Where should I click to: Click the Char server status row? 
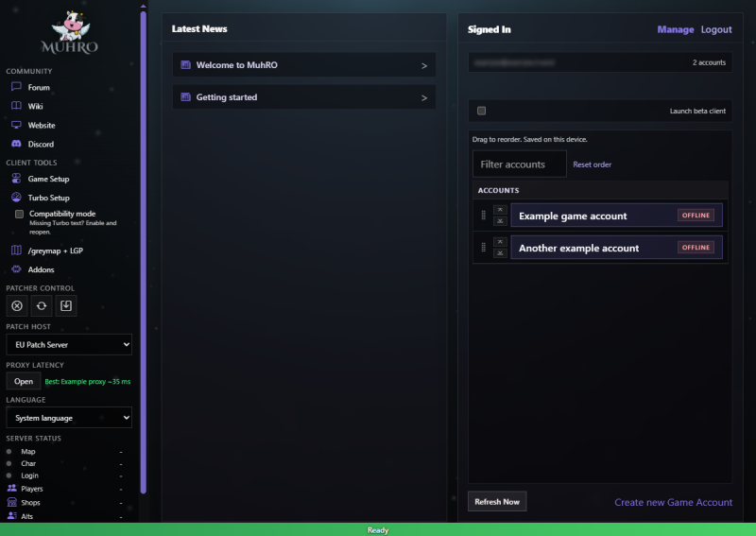tap(64, 463)
